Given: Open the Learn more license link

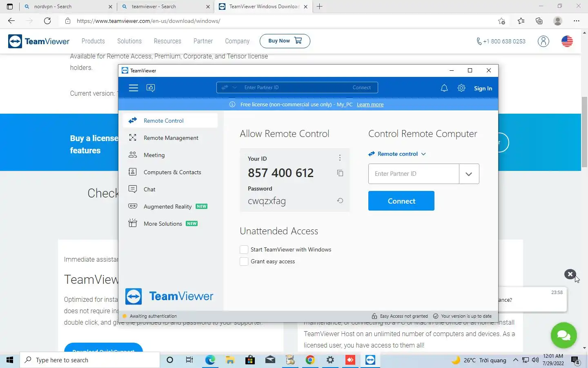Looking at the screenshot, I should click(x=370, y=105).
